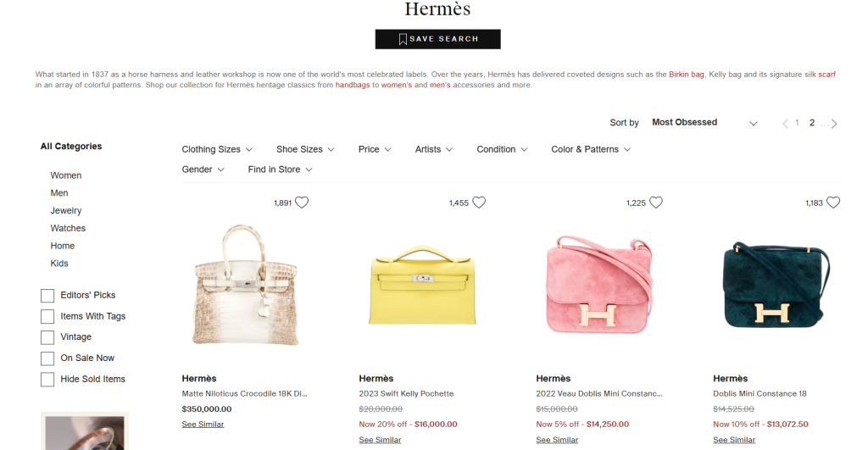Check the Vintage filter box
This screenshot has width=868, height=450.
47,337
